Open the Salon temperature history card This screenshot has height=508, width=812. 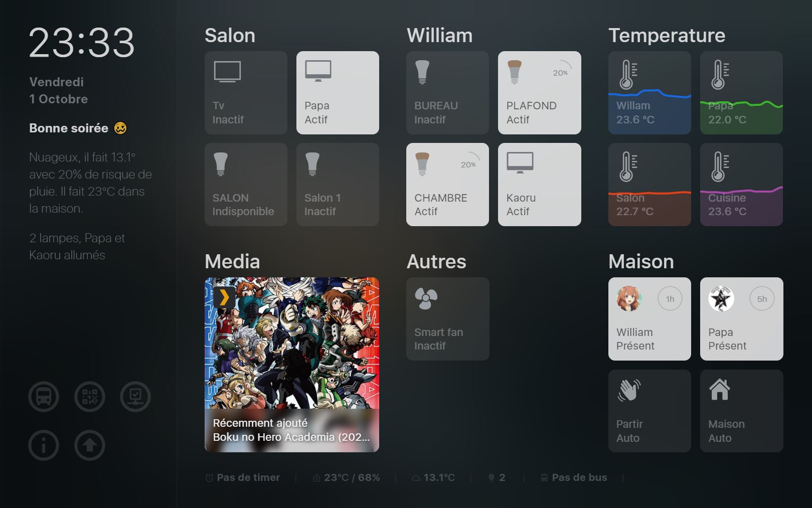coord(649,184)
